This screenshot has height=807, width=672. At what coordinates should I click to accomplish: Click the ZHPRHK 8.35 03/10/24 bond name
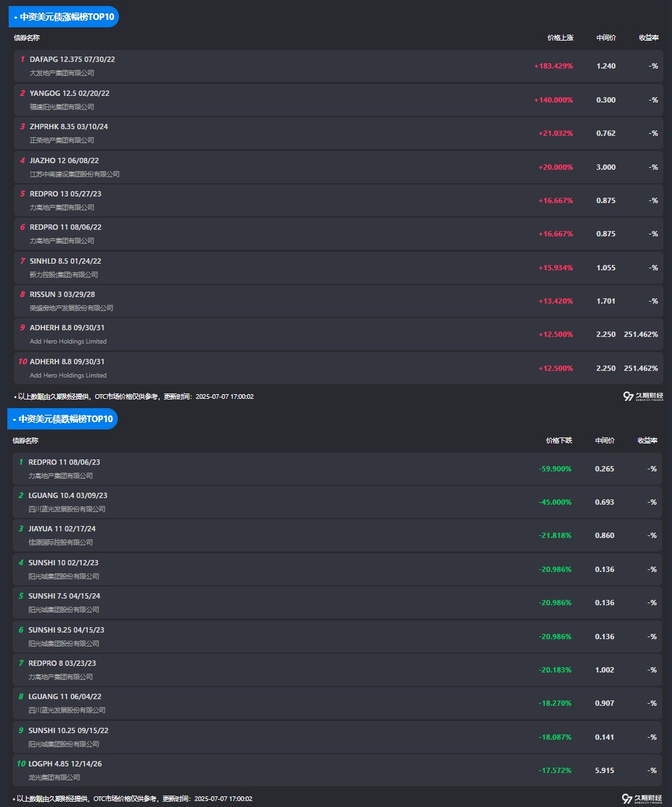(69, 127)
